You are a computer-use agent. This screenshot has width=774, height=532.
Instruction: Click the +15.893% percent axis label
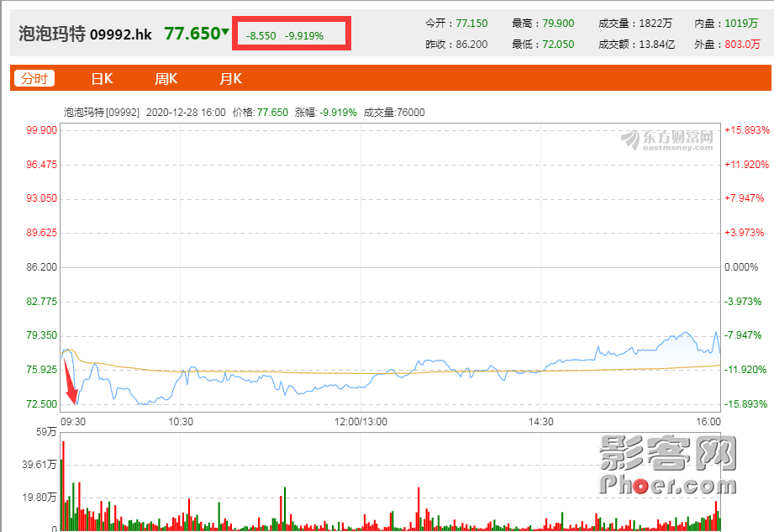[x=747, y=130]
